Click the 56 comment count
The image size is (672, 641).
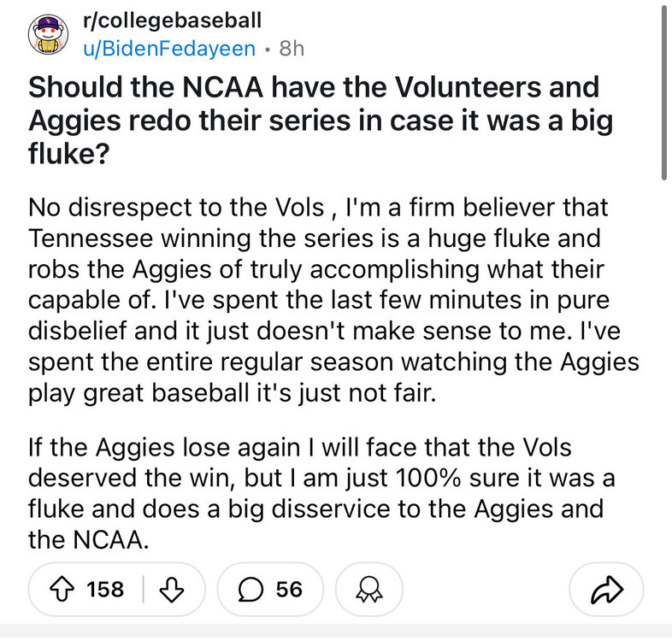[x=289, y=589]
